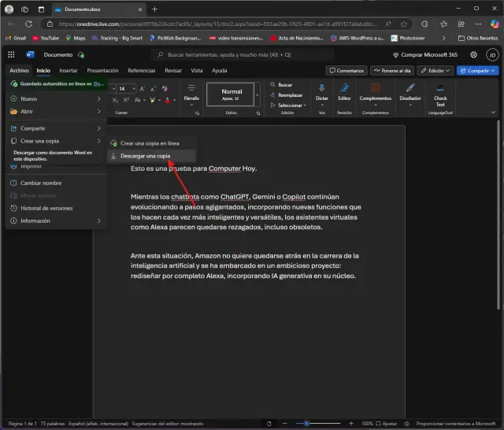Switch to the Insertar ribbon tab
This screenshot has height=430, width=504.
pos(69,71)
